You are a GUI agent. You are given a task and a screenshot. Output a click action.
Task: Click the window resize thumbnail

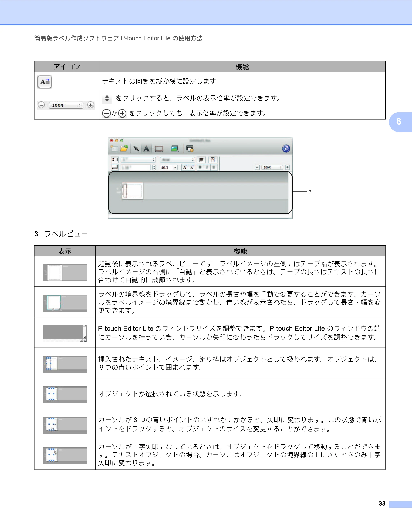pos(65,333)
